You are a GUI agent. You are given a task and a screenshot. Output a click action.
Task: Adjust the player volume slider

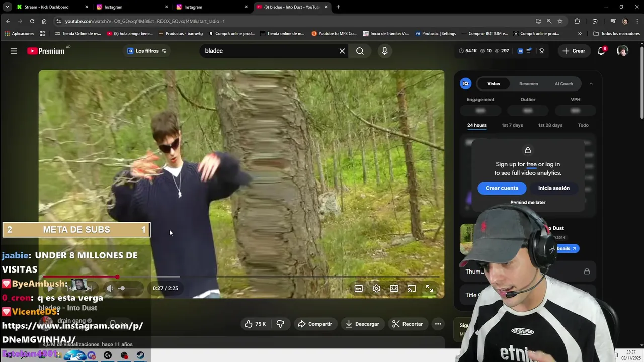127,288
